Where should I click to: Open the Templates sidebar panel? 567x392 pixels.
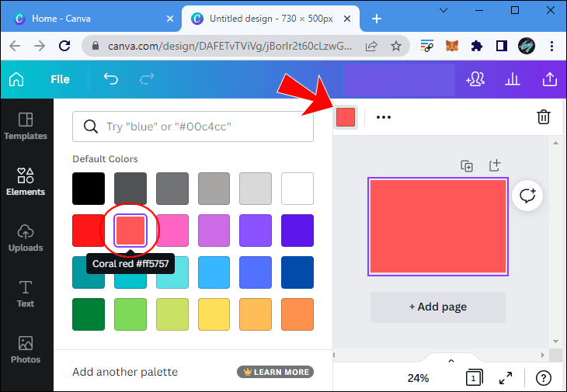(x=26, y=126)
